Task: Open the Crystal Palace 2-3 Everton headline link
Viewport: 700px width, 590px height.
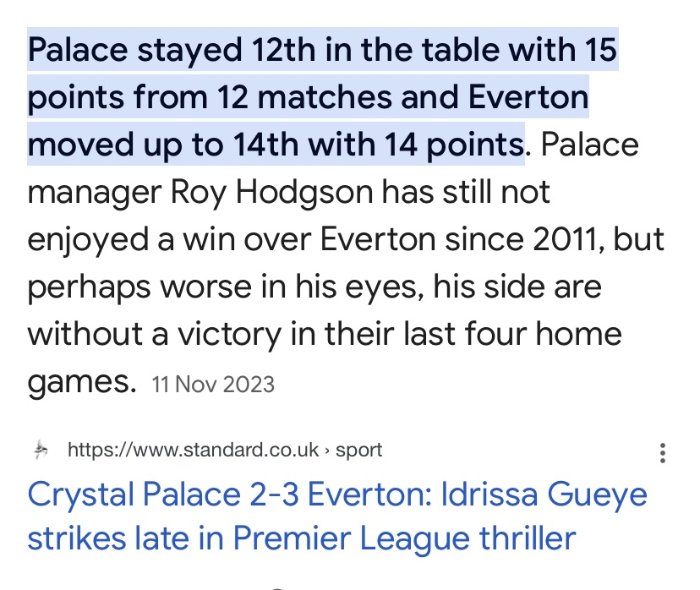Action: click(x=338, y=494)
